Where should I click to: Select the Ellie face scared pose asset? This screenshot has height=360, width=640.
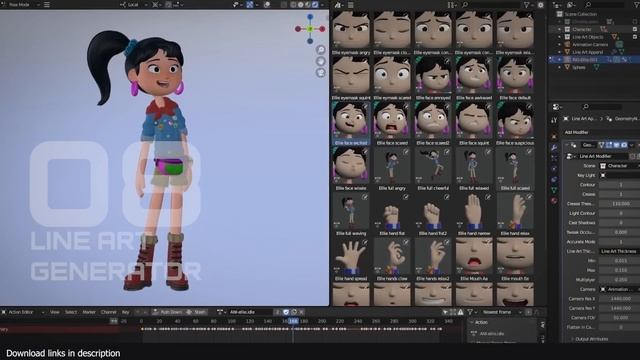coord(392,123)
